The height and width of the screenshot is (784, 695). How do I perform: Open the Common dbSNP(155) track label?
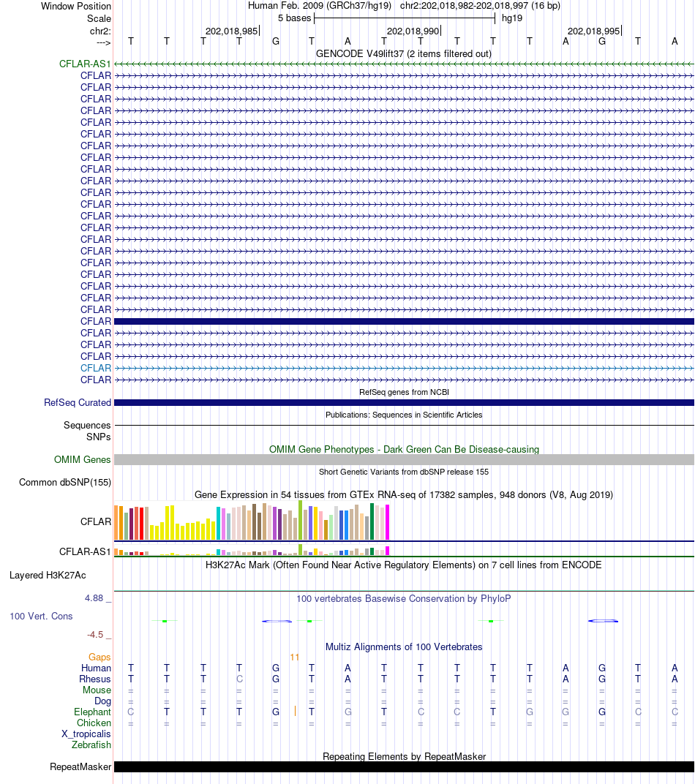(x=65, y=483)
